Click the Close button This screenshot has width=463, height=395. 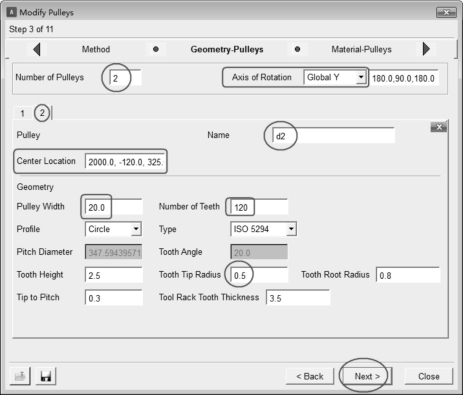tap(429, 377)
